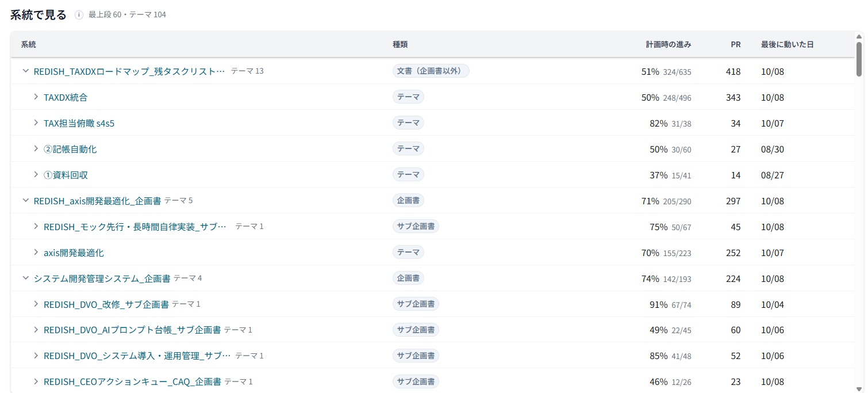The height and width of the screenshot is (393, 868).
Task: Collapse the REDISH_TAXDXロードマップ row
Action: point(25,71)
